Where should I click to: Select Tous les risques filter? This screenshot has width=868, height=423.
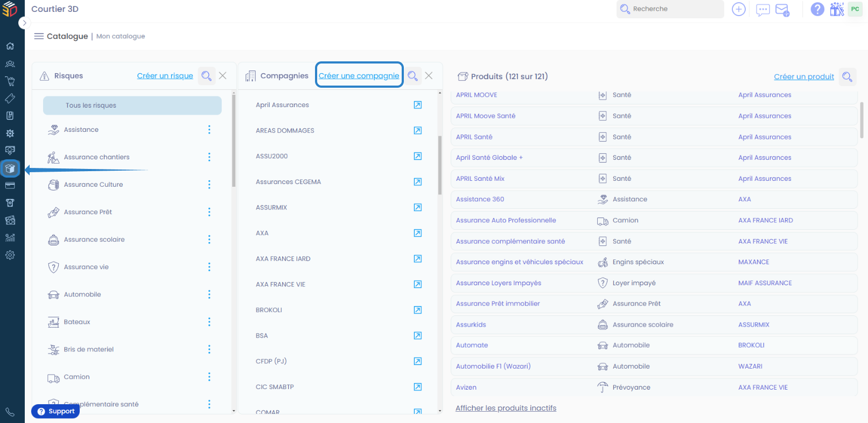tap(132, 105)
